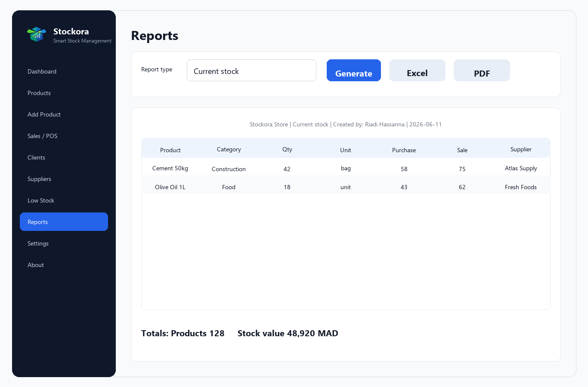Viewport: 588px width, 387px height.
Task: Open the Suppliers page
Action: pyautogui.click(x=64, y=179)
